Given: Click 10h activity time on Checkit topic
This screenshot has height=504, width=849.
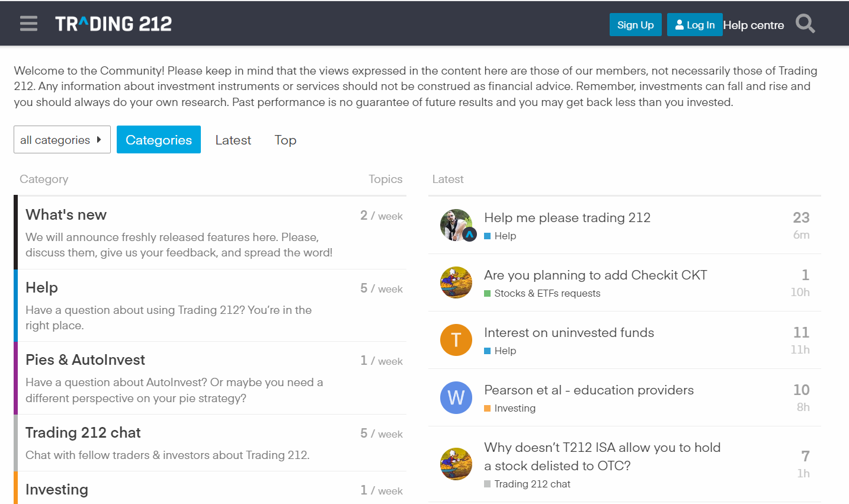Looking at the screenshot, I should 800,292.
